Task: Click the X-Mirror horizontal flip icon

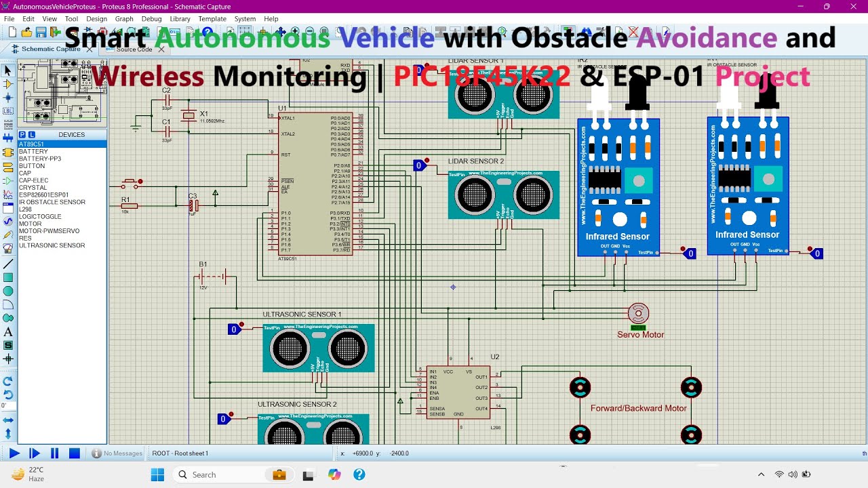Action: coord(8,420)
